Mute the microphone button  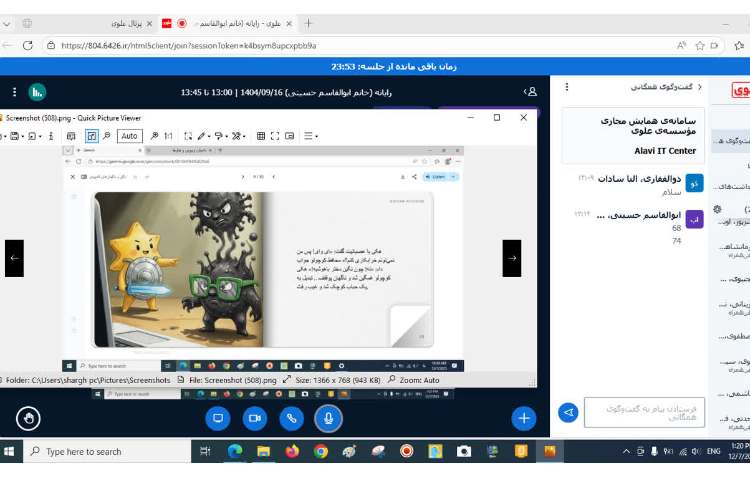(328, 418)
